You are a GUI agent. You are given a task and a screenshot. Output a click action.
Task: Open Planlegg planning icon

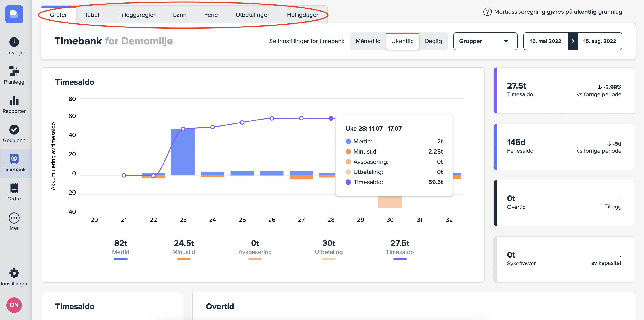click(x=14, y=71)
